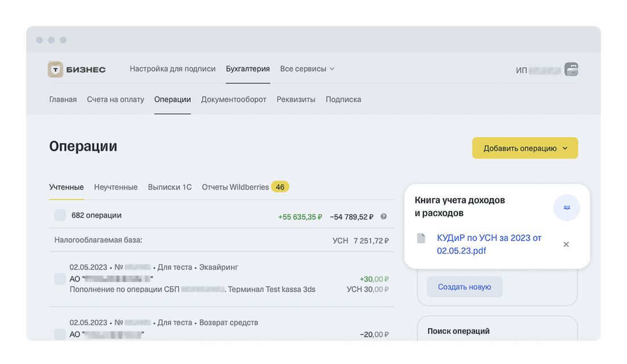The width and height of the screenshot is (627, 364).
Task: Check the +30,00 ₽ acquiring operation checkbox
Action: click(x=60, y=278)
